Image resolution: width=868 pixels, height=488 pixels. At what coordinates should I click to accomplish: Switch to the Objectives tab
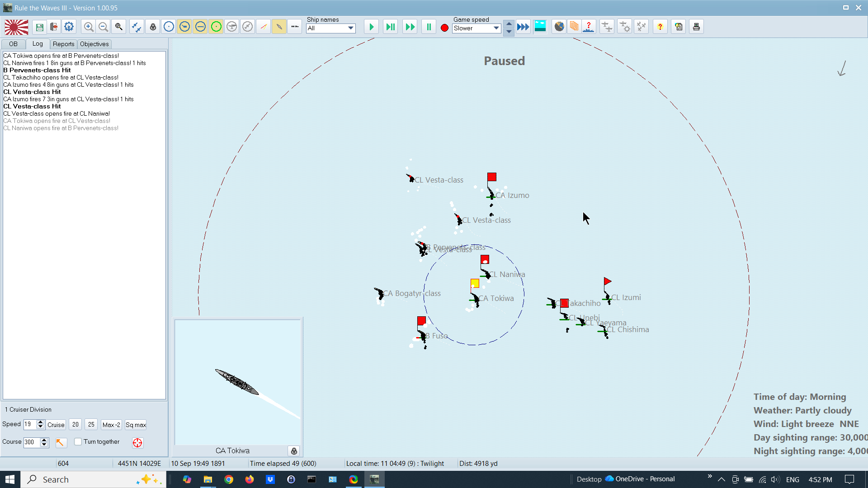point(94,44)
